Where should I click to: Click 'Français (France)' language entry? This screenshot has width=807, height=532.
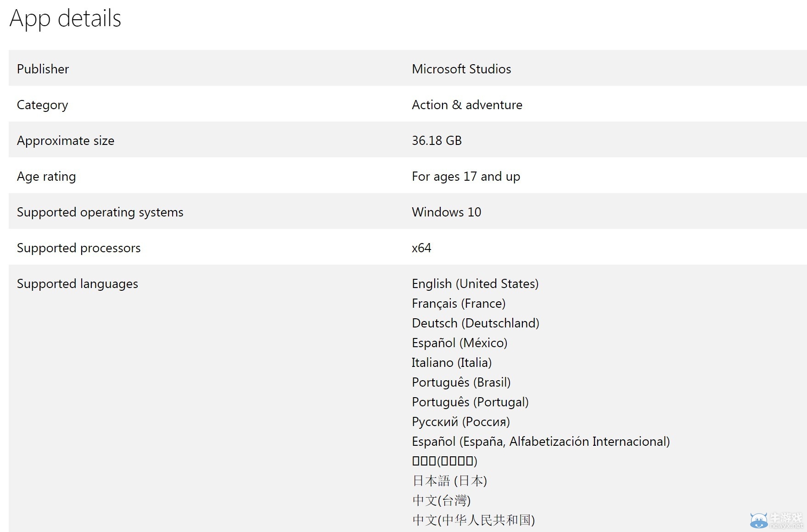(x=459, y=304)
